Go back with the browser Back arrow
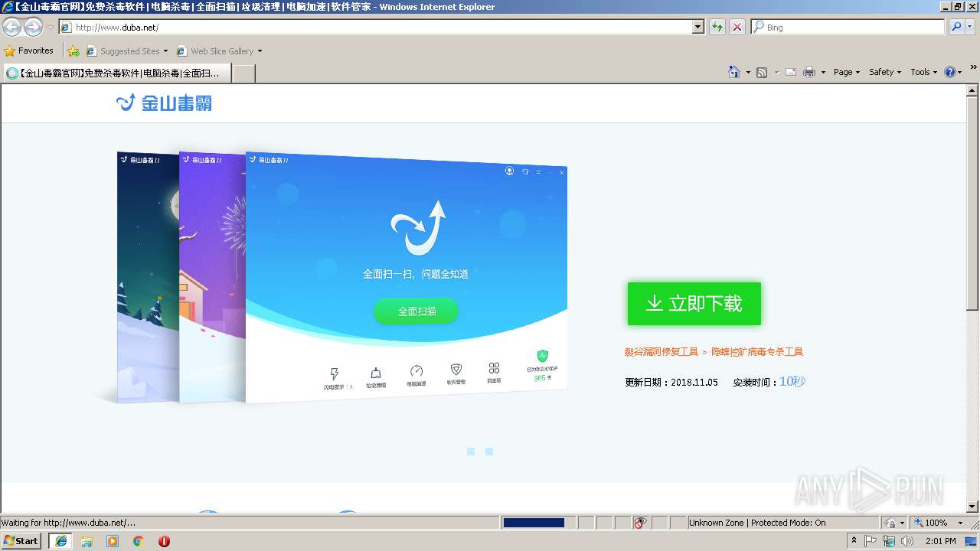Screen dimensions: 980x551 tap(11, 27)
